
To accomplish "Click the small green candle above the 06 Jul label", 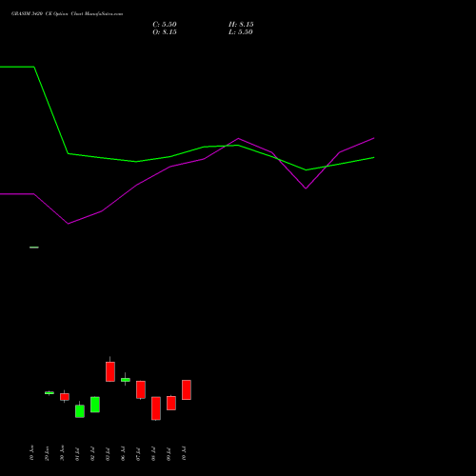I will pyautogui.click(x=126, y=380).
